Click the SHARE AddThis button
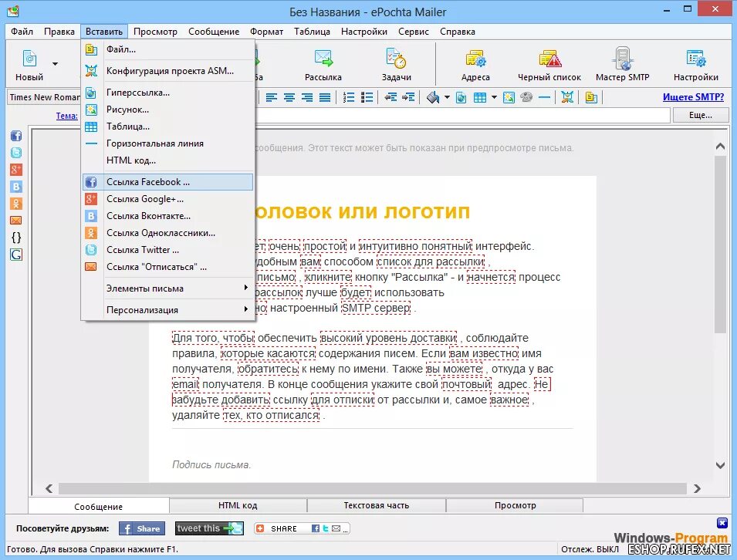Screen dimensions: 737x560 click(x=302, y=528)
